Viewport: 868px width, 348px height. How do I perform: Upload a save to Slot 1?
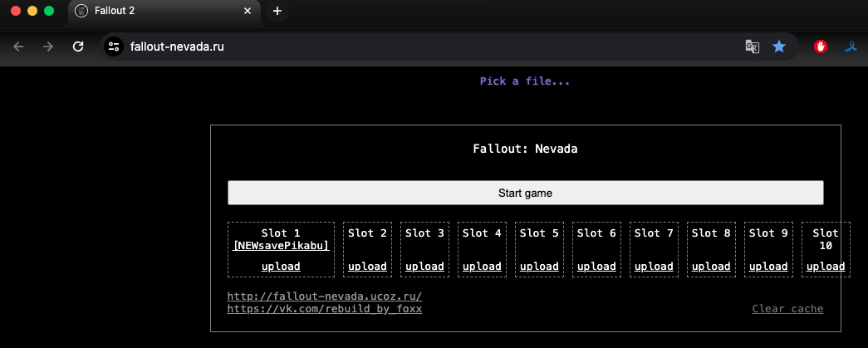coord(282,267)
